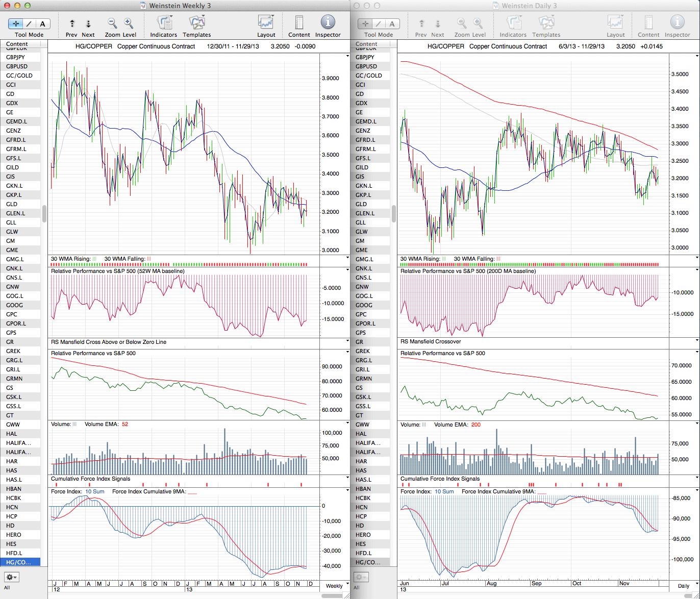The width and height of the screenshot is (700, 599).
Task: Click horizontal scrollbar at bottom of Weekly chart
Action: tap(332, 595)
